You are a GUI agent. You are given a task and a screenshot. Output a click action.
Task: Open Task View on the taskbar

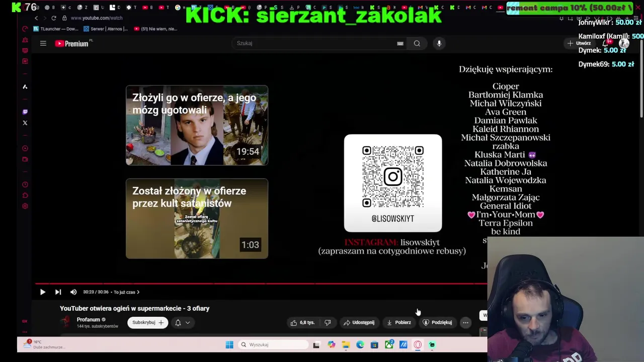[316, 345]
